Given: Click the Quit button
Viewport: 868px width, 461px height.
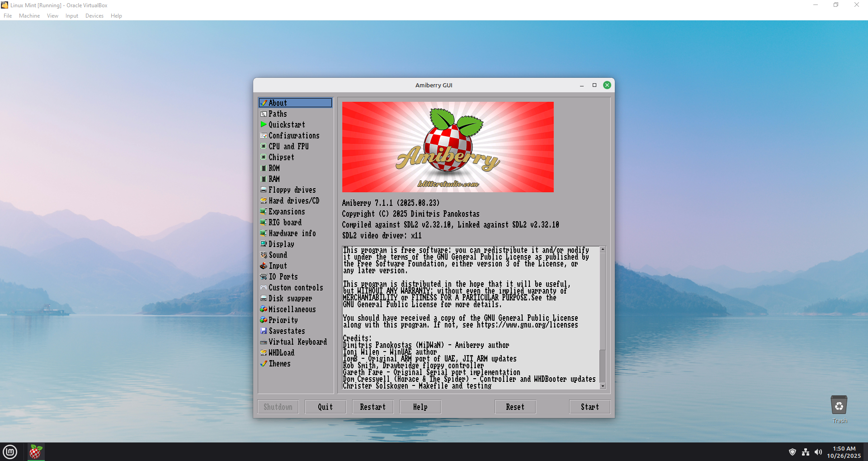Looking at the screenshot, I should click(325, 407).
